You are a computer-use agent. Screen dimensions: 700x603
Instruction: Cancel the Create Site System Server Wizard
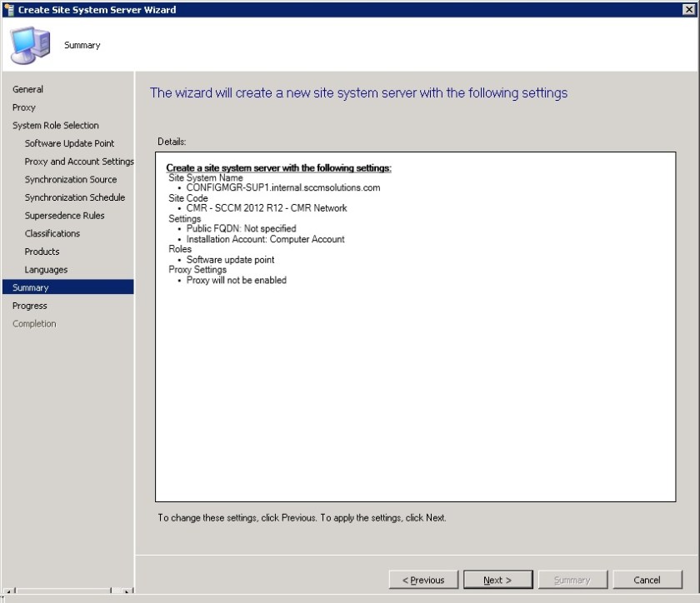click(x=647, y=580)
